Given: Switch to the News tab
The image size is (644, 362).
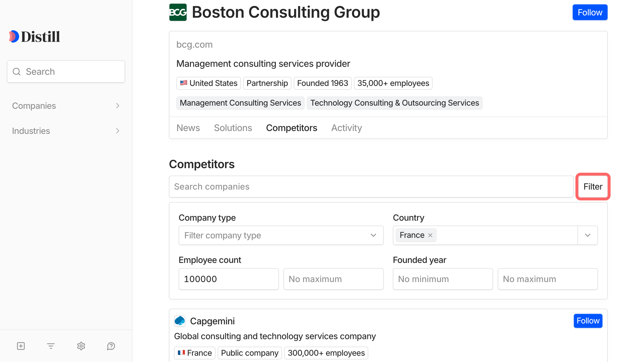Looking at the screenshot, I should [188, 128].
